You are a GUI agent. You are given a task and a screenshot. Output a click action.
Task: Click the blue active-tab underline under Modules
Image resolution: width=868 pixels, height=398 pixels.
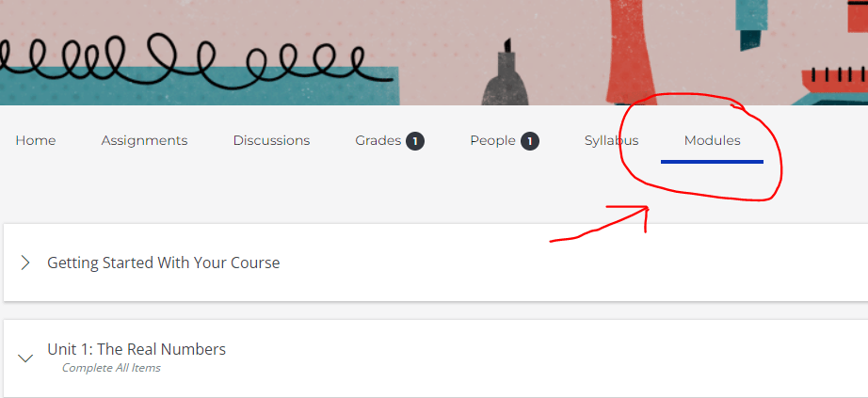(x=712, y=162)
